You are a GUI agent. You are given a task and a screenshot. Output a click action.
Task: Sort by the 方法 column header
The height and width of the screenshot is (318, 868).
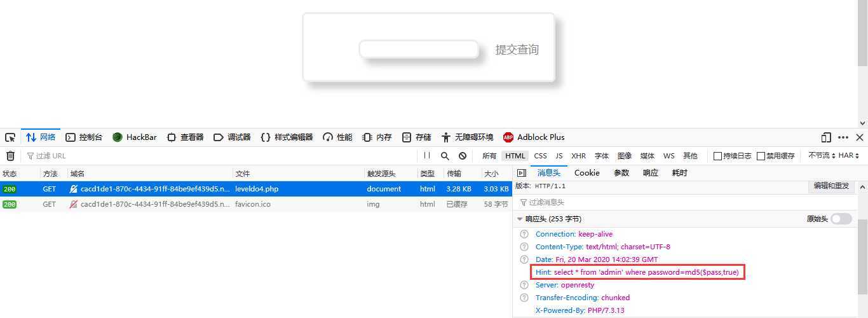click(x=53, y=173)
